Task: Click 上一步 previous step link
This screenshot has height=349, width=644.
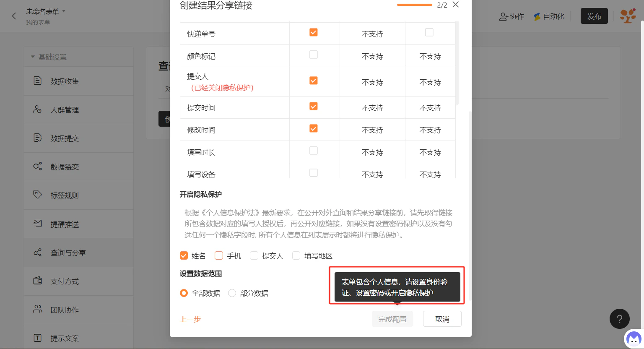Action: tap(190, 319)
